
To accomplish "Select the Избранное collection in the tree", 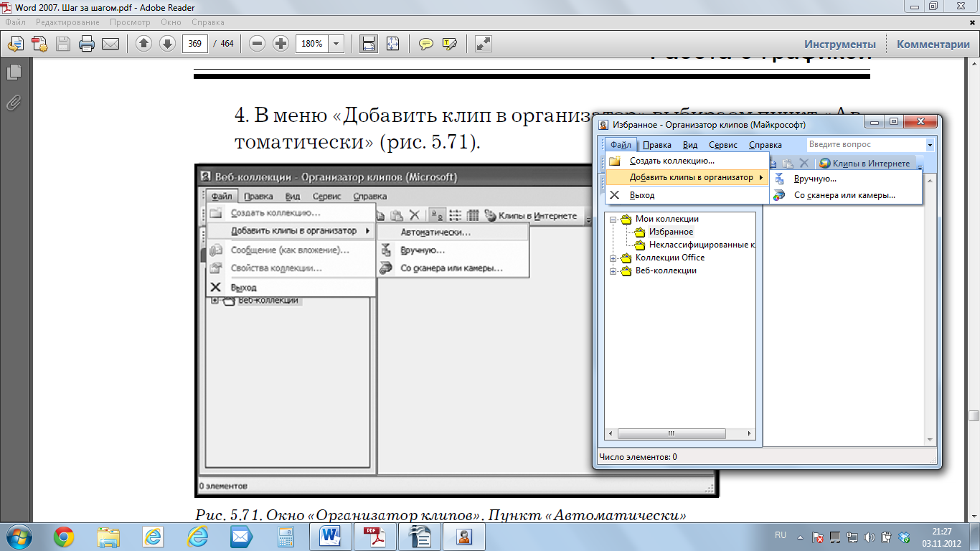I will click(671, 232).
